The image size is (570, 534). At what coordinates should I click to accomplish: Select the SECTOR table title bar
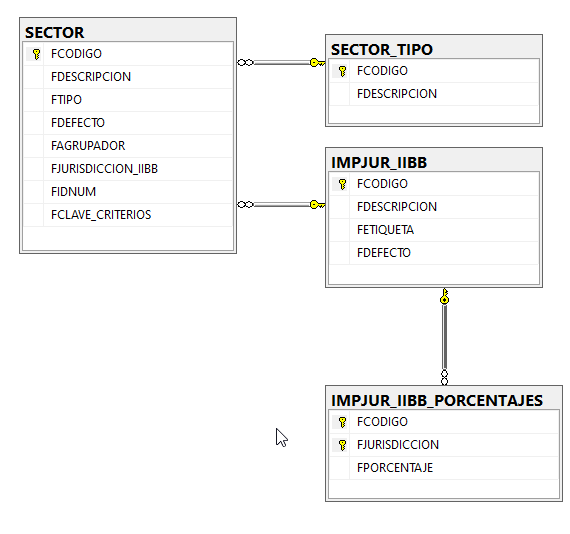coord(128,32)
